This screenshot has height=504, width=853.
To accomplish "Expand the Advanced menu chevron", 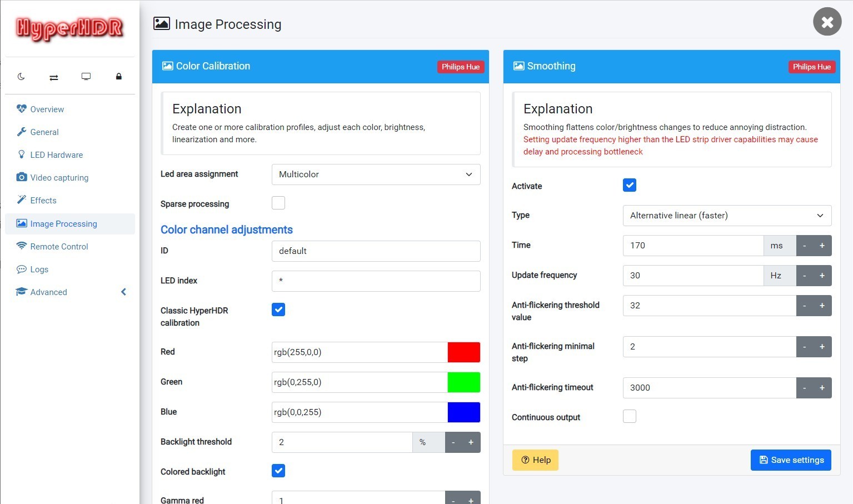I will [123, 292].
